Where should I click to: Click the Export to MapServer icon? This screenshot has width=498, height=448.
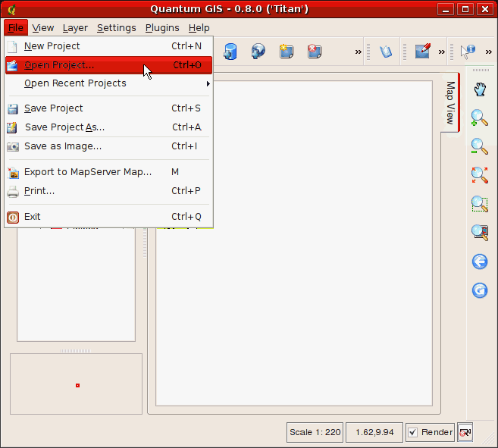click(13, 173)
